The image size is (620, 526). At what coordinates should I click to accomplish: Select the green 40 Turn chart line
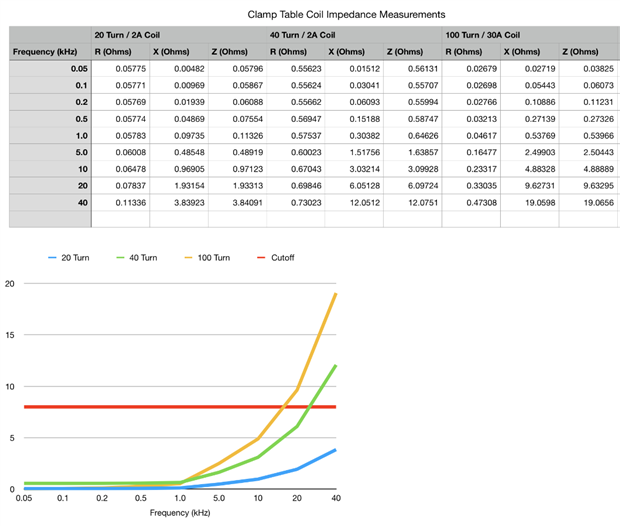tap(278, 442)
